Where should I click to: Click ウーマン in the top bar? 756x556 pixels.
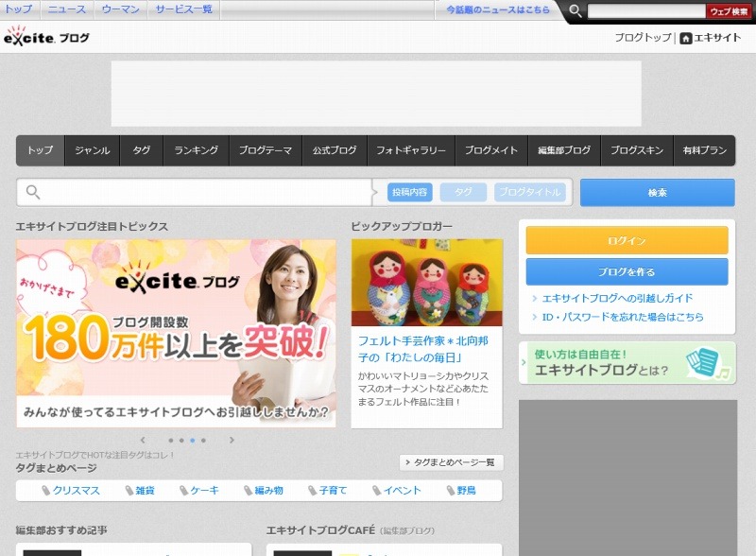[121, 9]
